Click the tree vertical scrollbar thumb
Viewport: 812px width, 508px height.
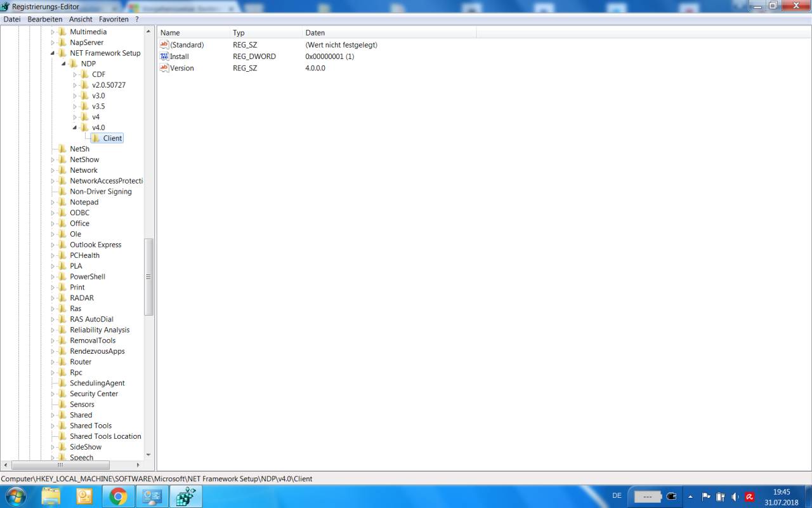[x=149, y=277]
